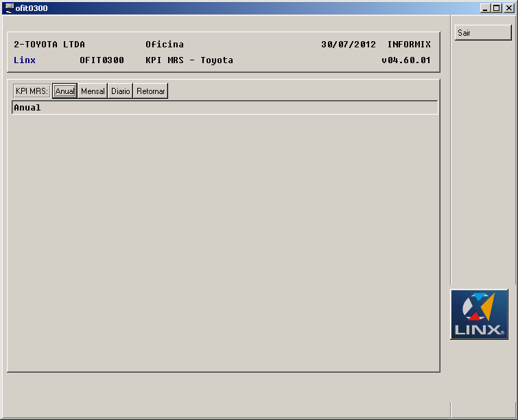Click the KPI MRS - Toyota title
518x420 pixels.
click(189, 60)
